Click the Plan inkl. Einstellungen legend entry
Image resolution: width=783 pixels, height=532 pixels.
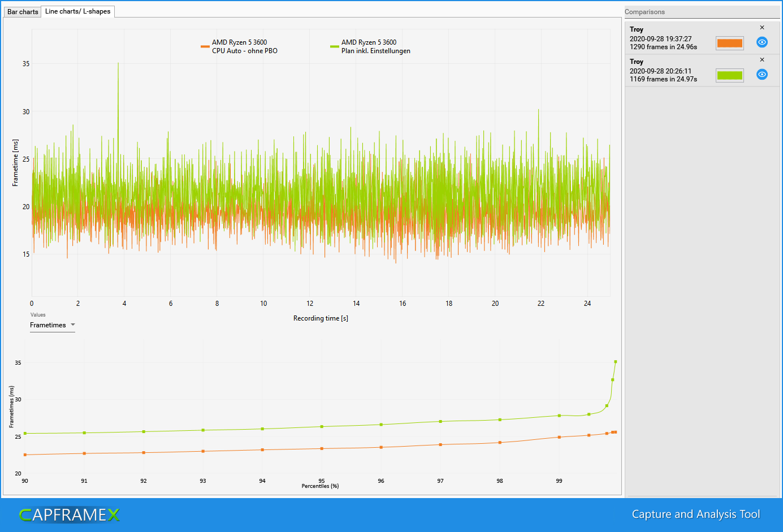(370, 46)
